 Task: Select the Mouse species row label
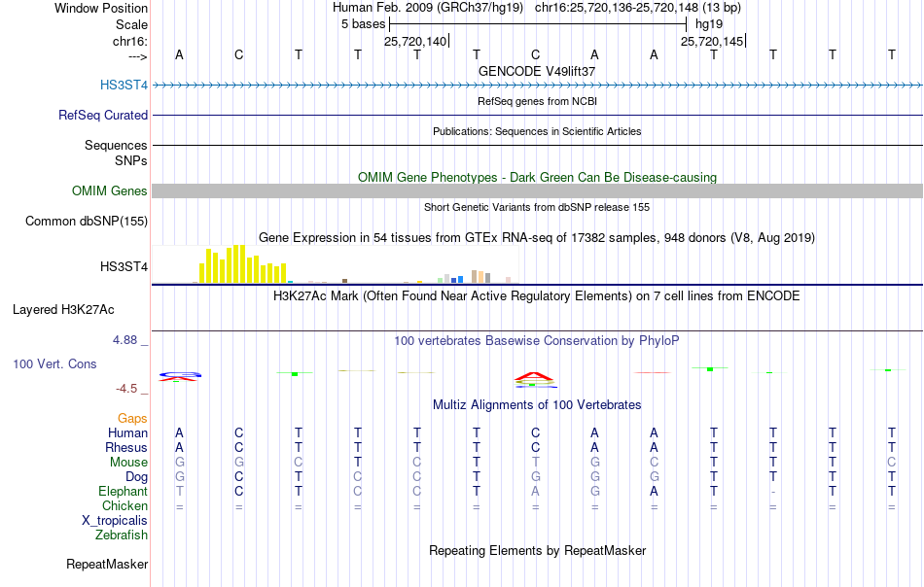click(x=128, y=463)
